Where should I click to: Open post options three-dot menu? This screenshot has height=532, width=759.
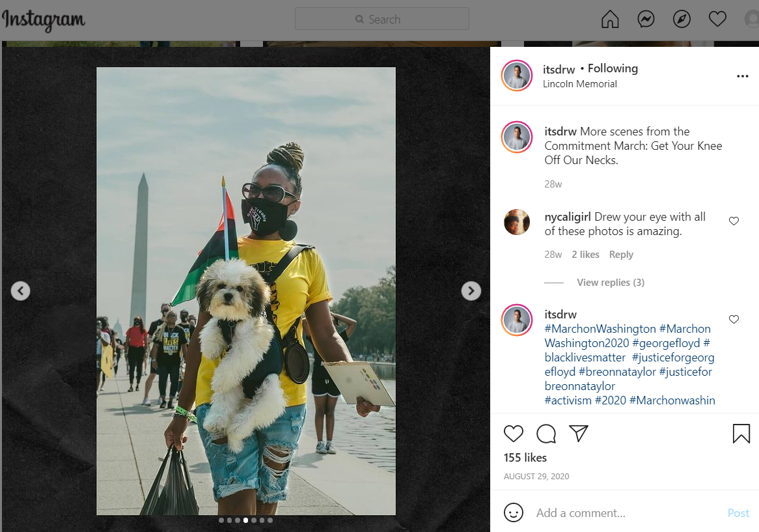[742, 76]
